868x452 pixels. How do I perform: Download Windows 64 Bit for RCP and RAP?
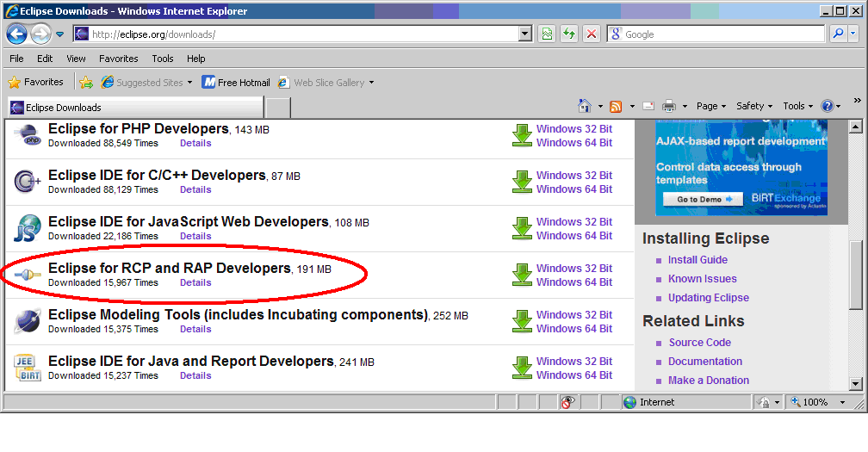point(574,282)
